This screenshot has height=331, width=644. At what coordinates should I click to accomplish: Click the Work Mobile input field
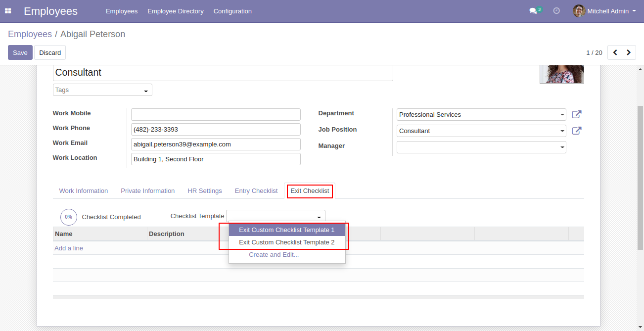pos(216,115)
